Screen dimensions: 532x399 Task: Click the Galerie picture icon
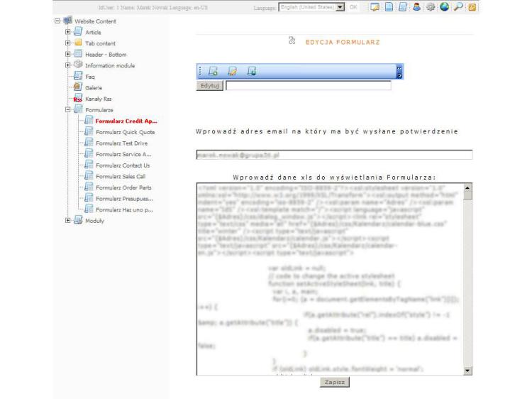[x=78, y=87]
